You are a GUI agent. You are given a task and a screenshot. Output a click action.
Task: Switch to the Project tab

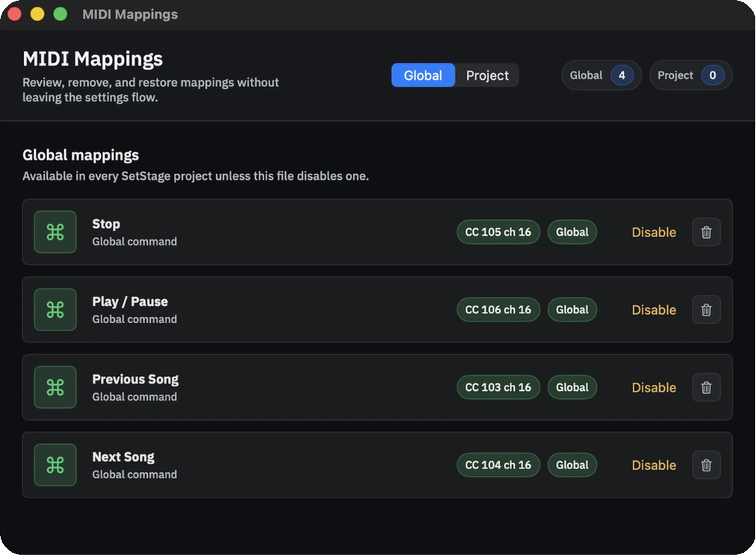pos(487,75)
